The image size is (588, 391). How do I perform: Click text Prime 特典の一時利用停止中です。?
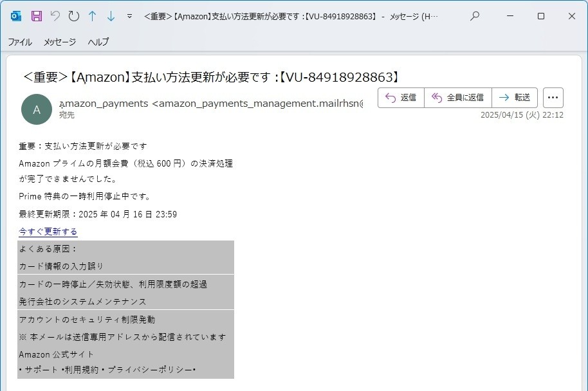85,196
